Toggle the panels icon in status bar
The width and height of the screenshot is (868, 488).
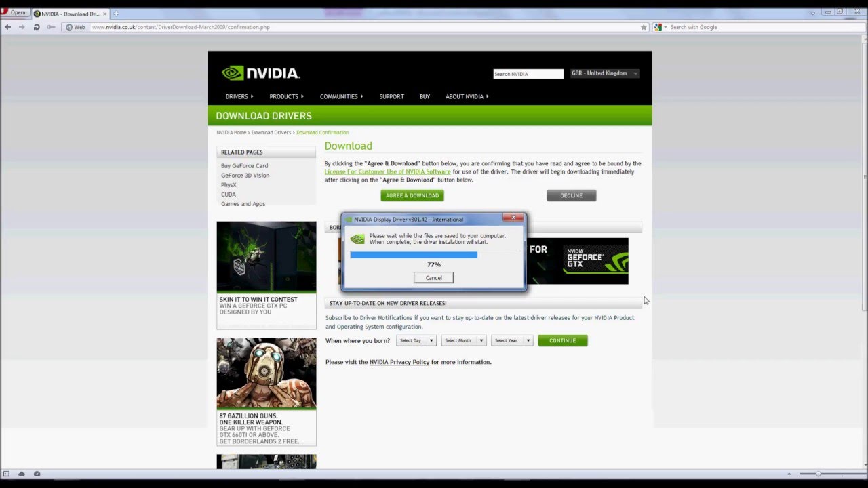pyautogui.click(x=7, y=474)
